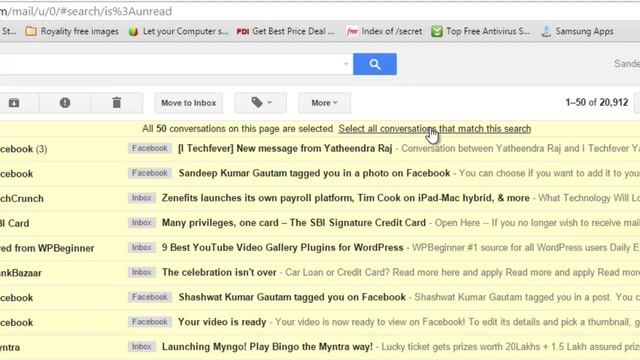
Task: Click Inbox label on SBI Signature Card email
Action: click(x=142, y=223)
